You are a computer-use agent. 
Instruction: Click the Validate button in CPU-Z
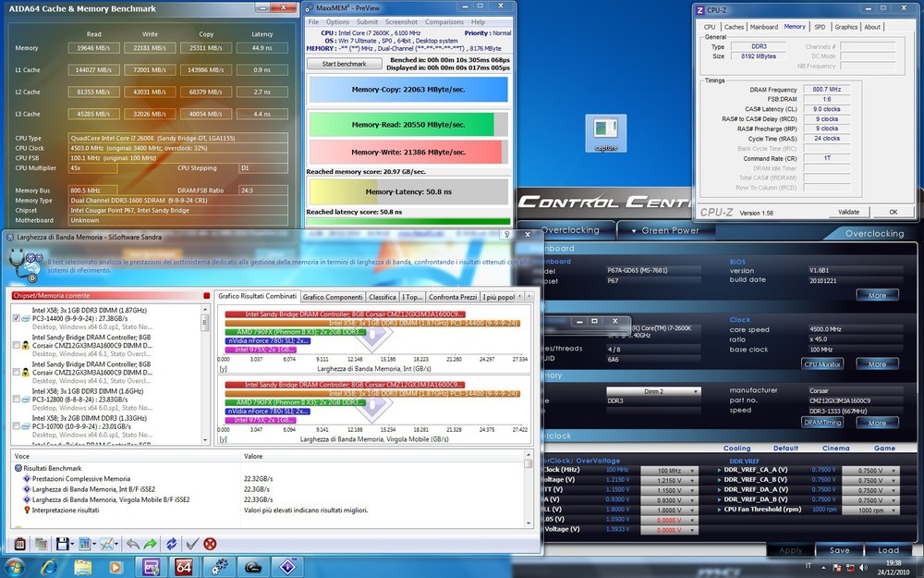pyautogui.click(x=848, y=212)
